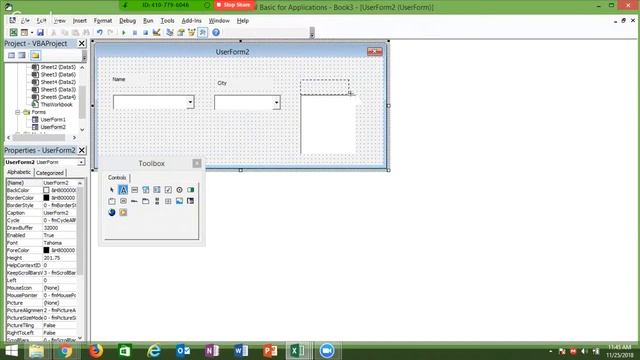The width and height of the screenshot is (640, 360).
Task: Select the TextBox control in Toolbox
Action: coord(134,190)
